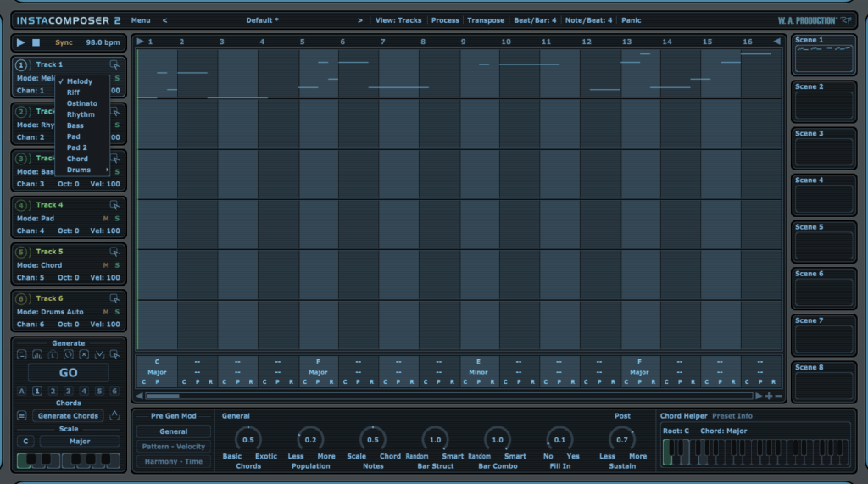Open View: Tracks dropdown
Viewport: 868px width, 484px height.
[x=398, y=20]
